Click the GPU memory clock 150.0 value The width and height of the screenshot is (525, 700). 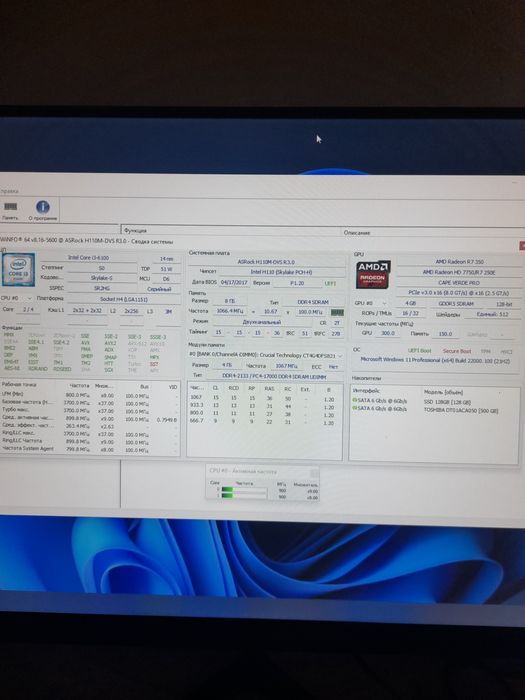tap(445, 334)
